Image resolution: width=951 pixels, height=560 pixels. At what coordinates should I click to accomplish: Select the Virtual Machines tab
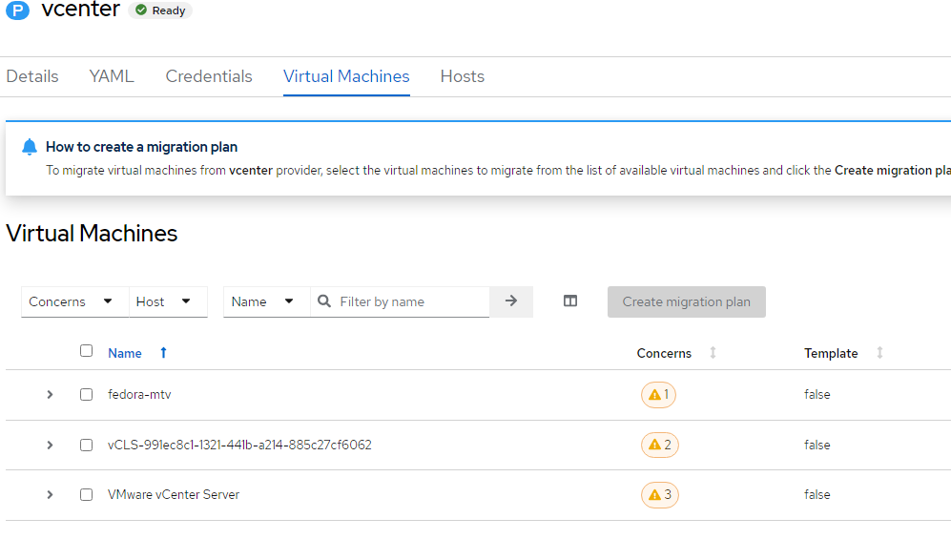(x=346, y=76)
